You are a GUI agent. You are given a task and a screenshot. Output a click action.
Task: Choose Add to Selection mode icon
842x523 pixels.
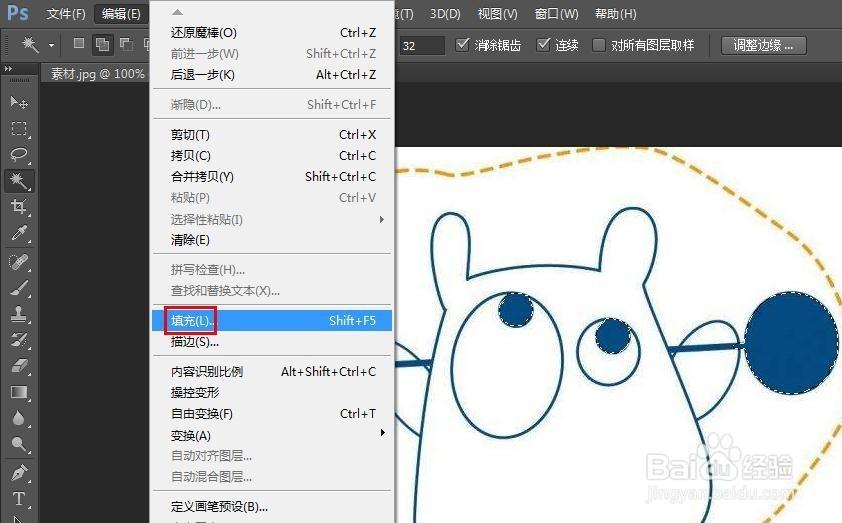102,45
